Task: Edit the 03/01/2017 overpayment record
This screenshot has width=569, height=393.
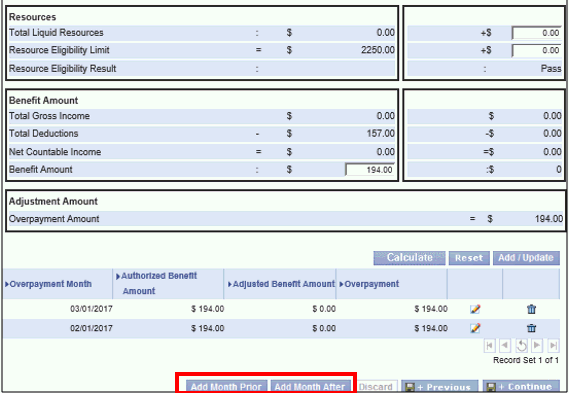Action: point(475,309)
